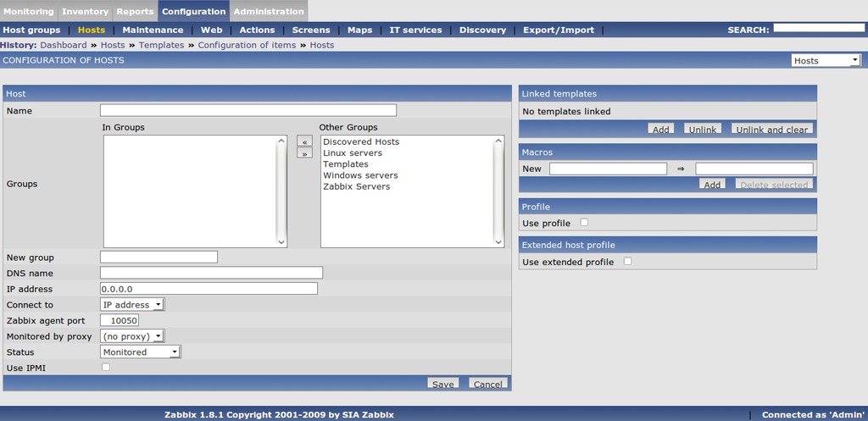The image size is (868, 421).
Task: Check the Use extended profile box
Action: (x=627, y=261)
